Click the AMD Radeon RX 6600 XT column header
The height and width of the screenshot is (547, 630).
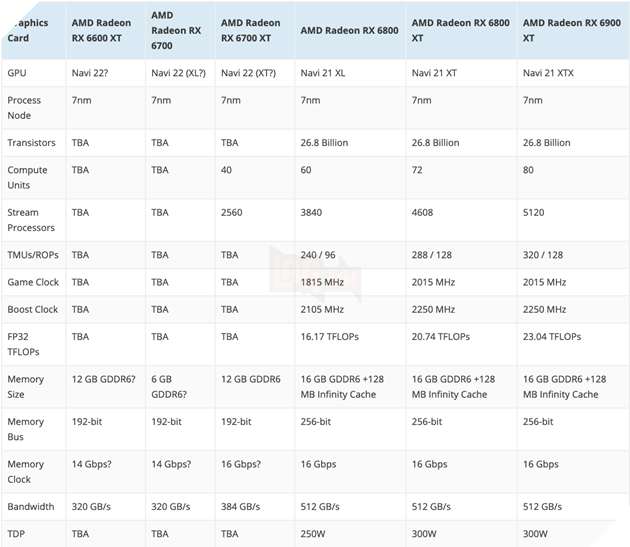(100, 29)
